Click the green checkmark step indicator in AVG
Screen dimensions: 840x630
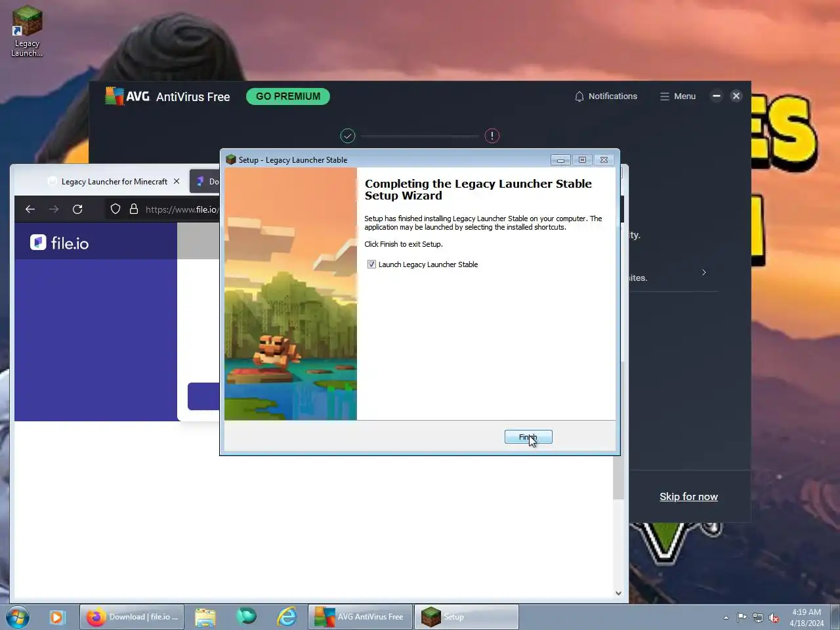tap(348, 136)
